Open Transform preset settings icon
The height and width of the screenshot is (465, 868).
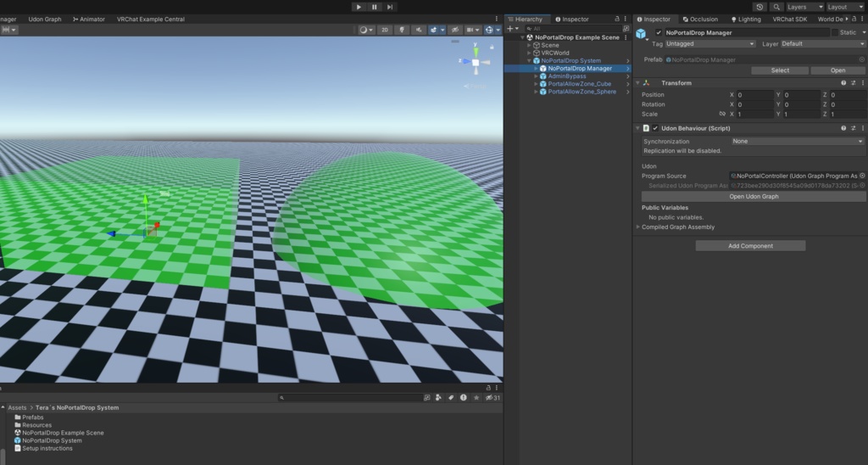(853, 83)
